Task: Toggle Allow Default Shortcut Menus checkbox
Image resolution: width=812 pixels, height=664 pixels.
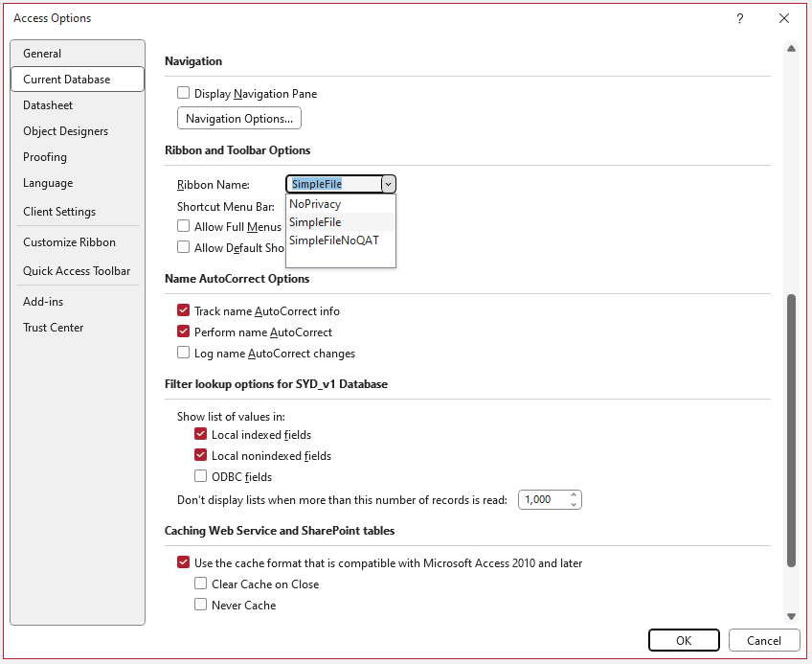Action: 183,247
